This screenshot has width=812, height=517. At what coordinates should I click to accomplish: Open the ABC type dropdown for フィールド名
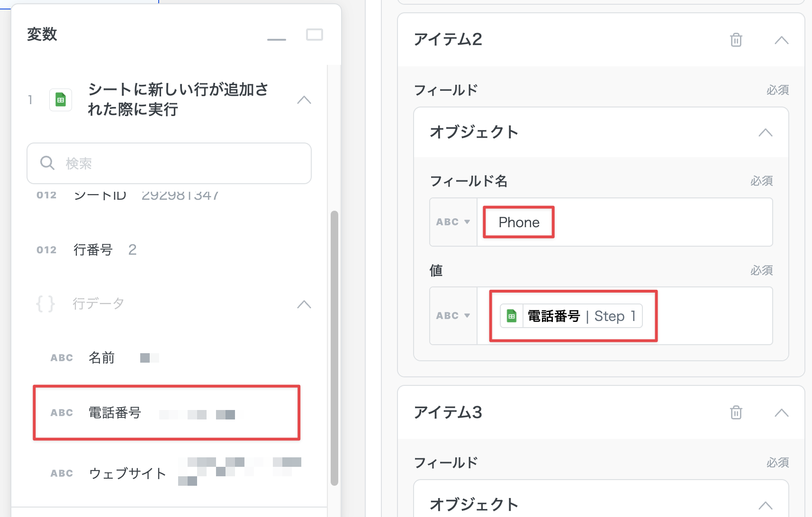pyautogui.click(x=453, y=222)
